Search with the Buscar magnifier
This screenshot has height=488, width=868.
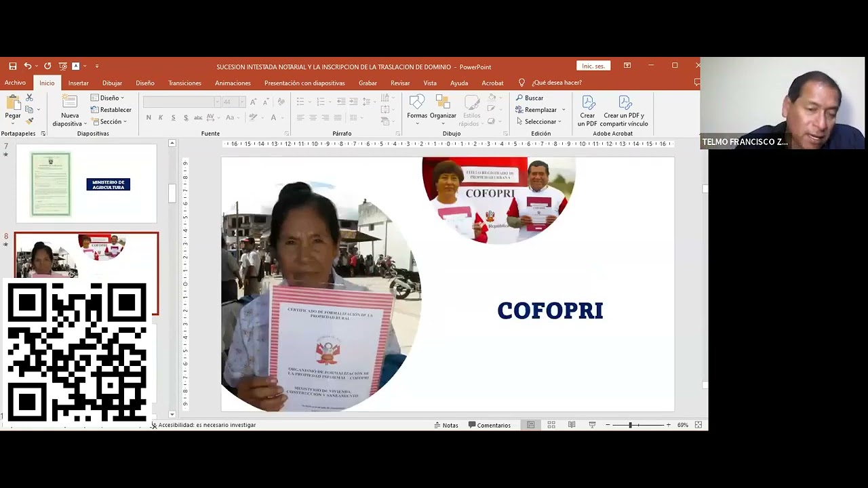(x=530, y=98)
